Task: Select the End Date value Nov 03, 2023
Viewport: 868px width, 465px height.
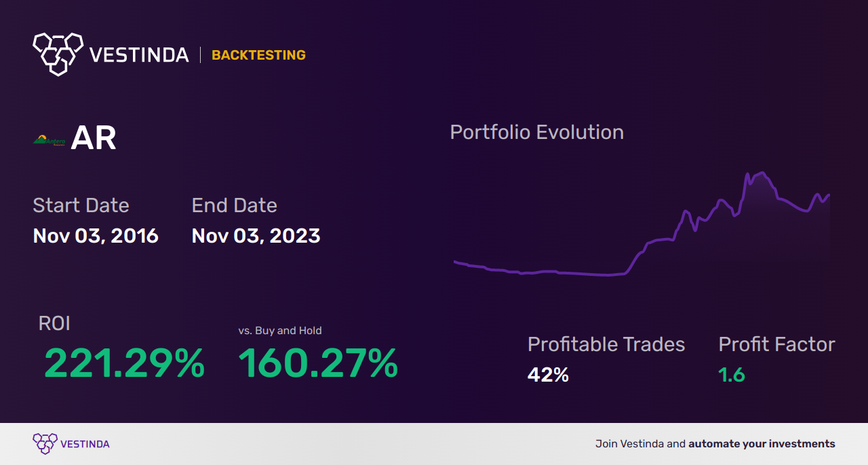Action: pyautogui.click(x=256, y=235)
